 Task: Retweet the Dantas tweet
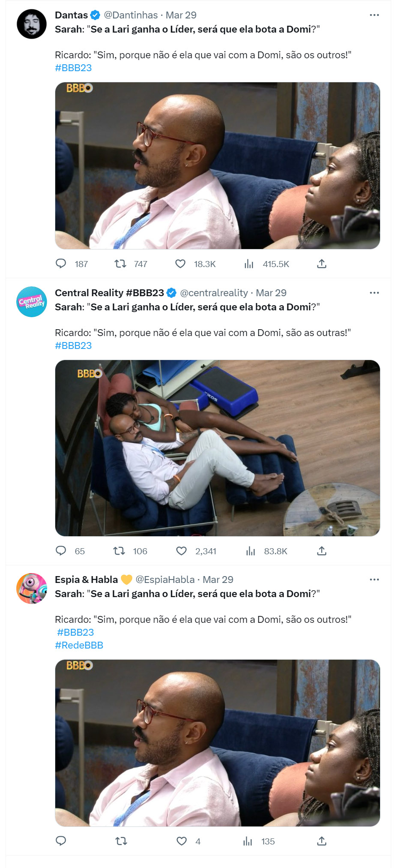pyautogui.click(x=120, y=264)
